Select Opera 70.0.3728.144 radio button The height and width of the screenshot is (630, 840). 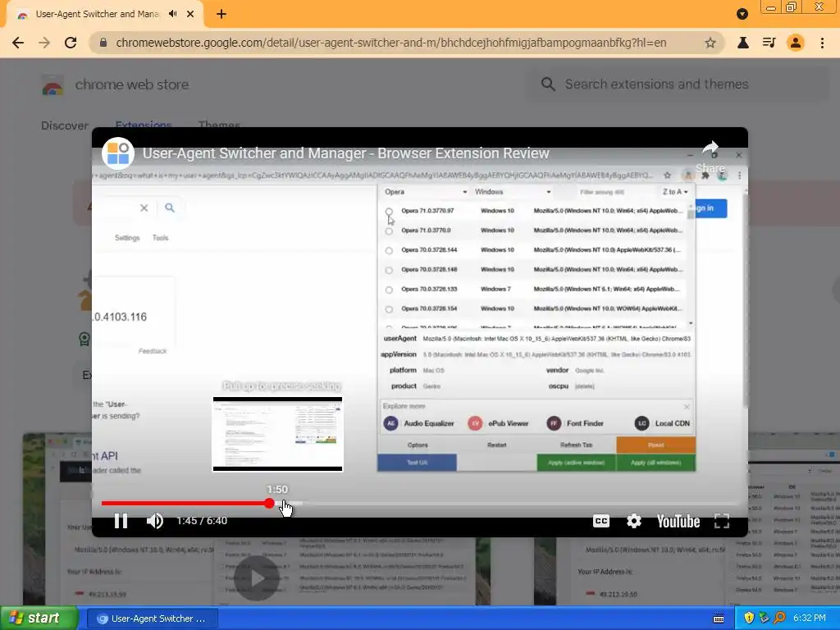389,250
